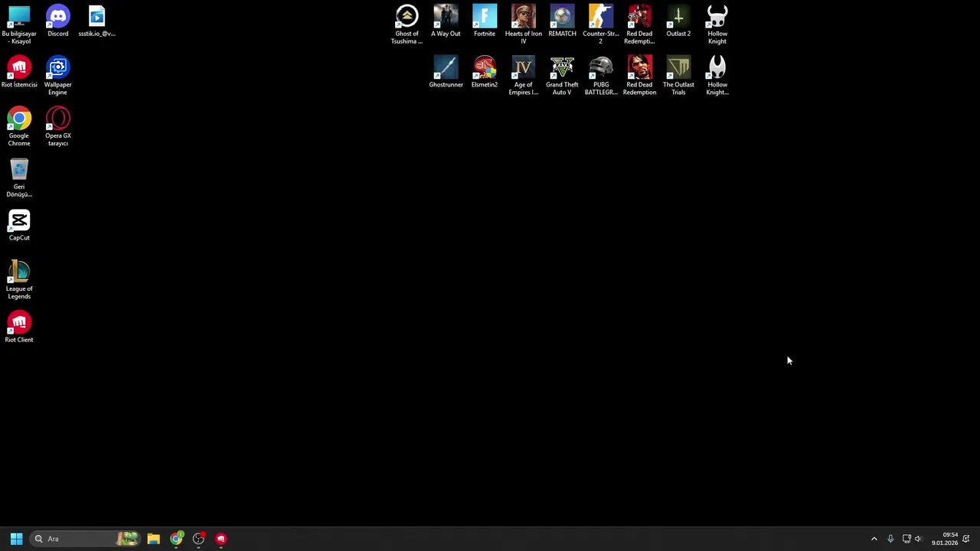
Task: Select the Grand Theft Auto V icon
Action: coord(562,76)
